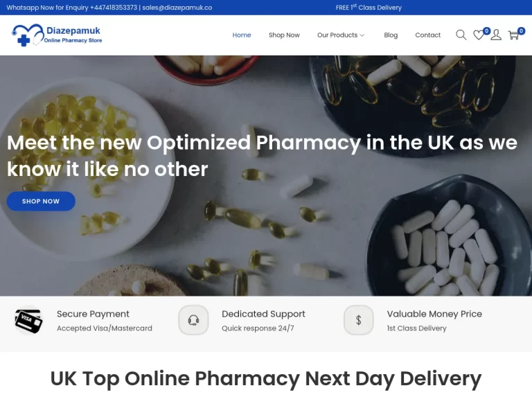Click the Diazepamuk logo
The height and width of the screenshot is (399, 532).
point(57,35)
